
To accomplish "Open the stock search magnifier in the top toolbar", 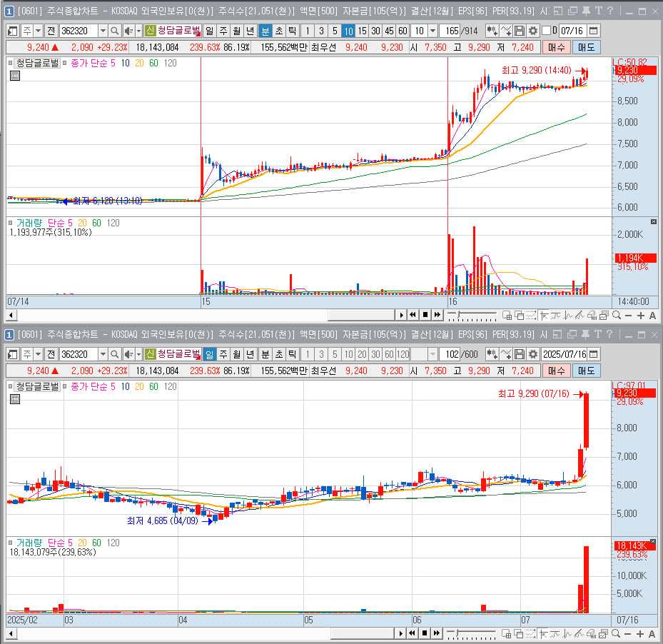I will (114, 31).
